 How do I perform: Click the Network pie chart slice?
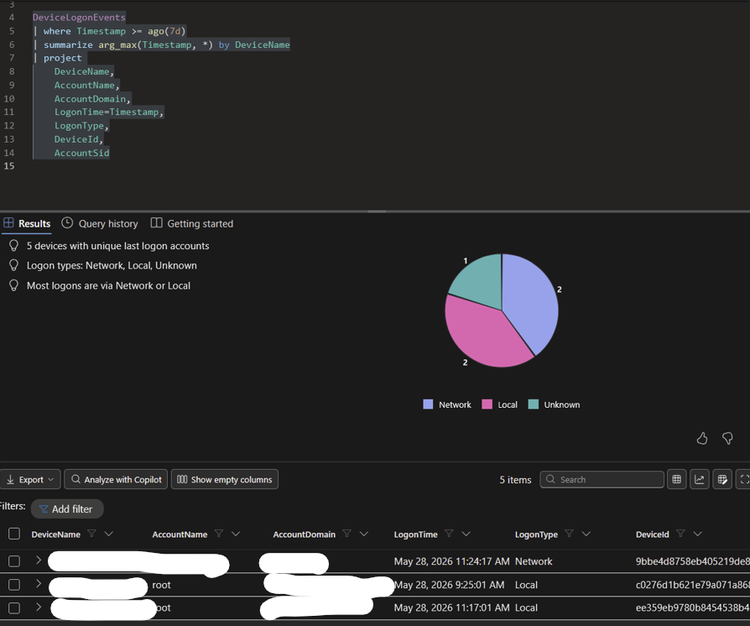click(x=532, y=301)
